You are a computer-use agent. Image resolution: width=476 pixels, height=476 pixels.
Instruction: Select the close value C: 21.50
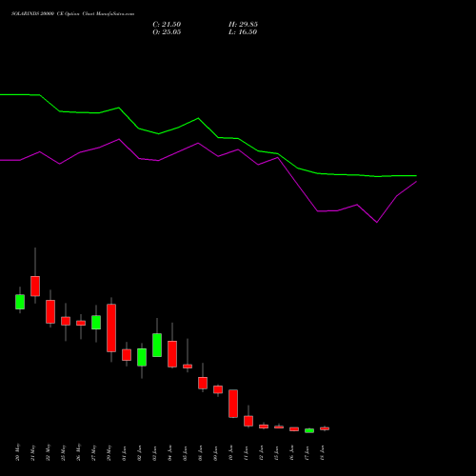(x=167, y=25)
